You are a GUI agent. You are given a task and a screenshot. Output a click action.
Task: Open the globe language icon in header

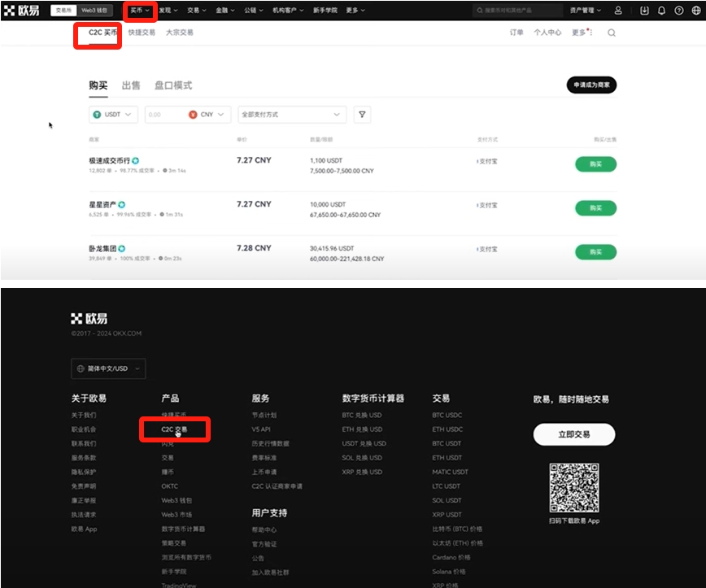pyautogui.click(x=695, y=11)
